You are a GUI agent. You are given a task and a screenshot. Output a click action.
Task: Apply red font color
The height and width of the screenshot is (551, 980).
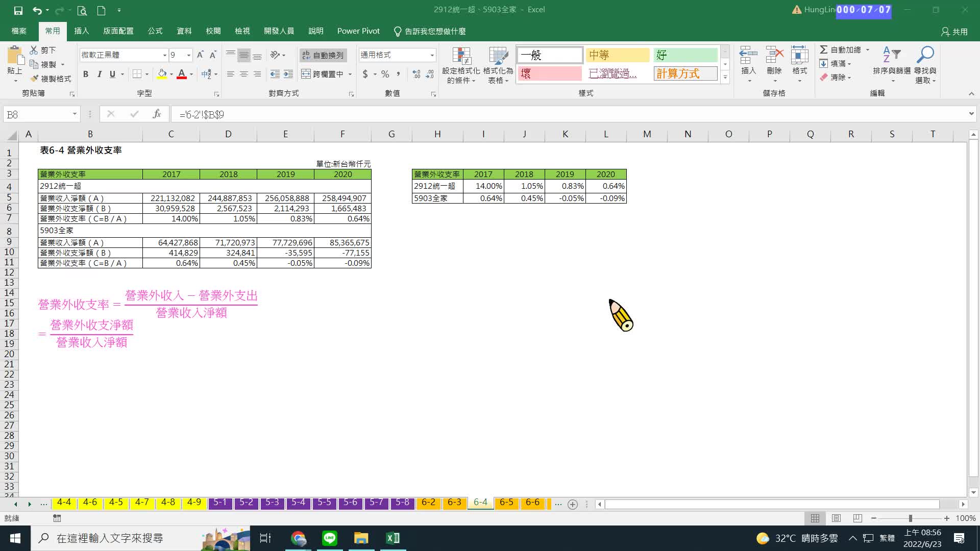(x=181, y=74)
